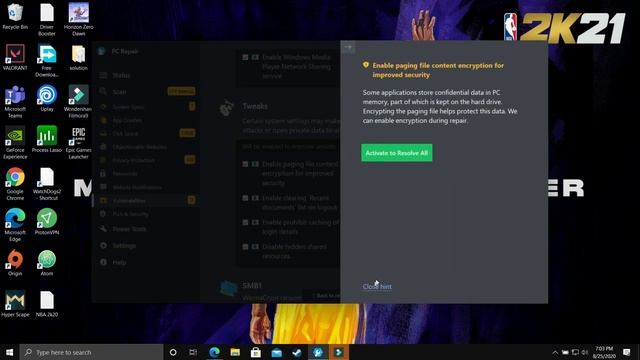Click the SMB1 section icon
Viewport: 640px width, 360px height.
(x=228, y=288)
